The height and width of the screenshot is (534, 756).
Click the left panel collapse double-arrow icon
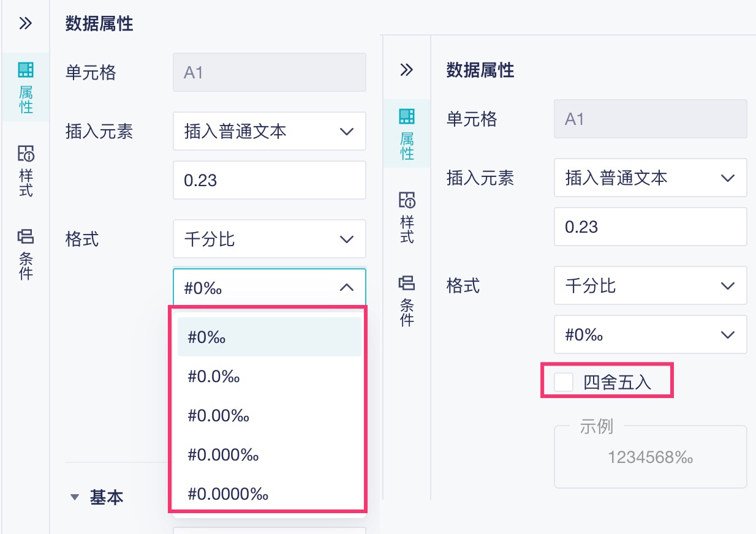coord(25,24)
